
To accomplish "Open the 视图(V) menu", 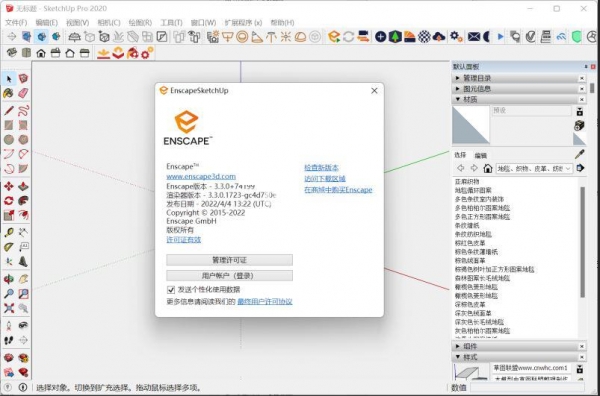I will (78, 23).
